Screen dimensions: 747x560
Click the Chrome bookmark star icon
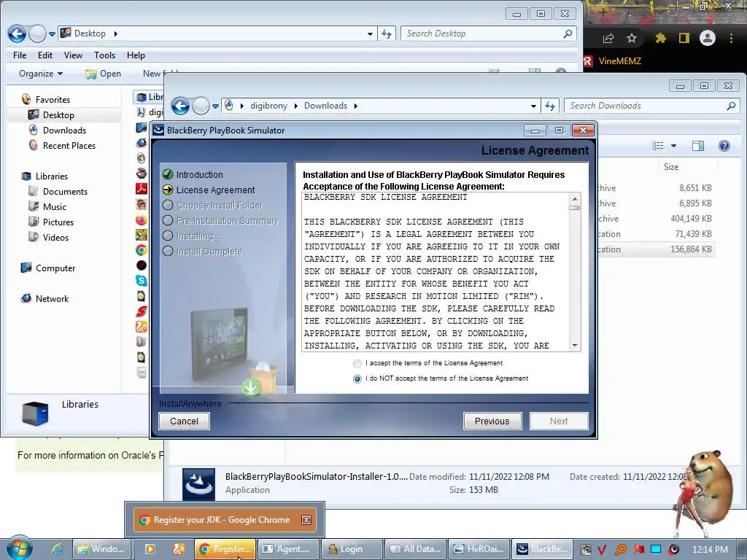click(x=632, y=38)
